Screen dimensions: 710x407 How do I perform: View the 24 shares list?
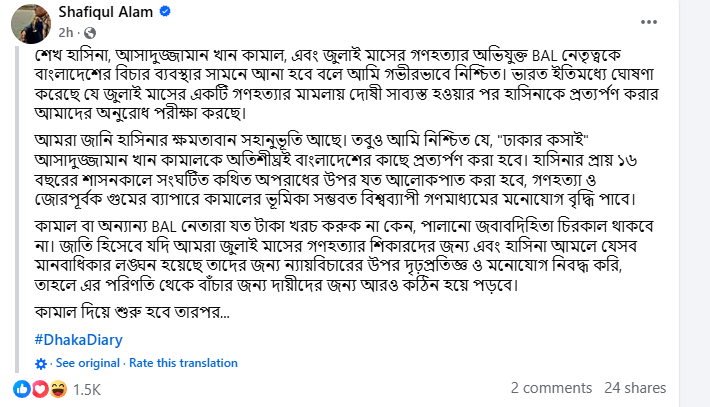tap(635, 388)
